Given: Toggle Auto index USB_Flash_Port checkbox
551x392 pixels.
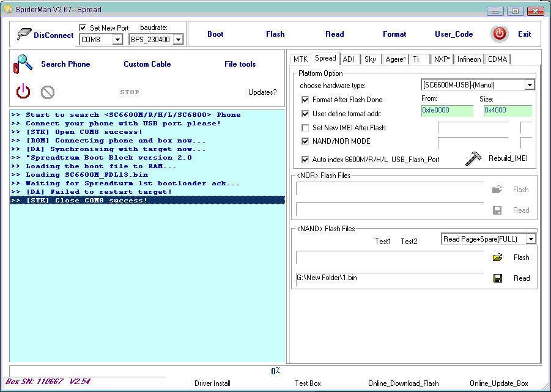Looking at the screenshot, I should click(305, 160).
